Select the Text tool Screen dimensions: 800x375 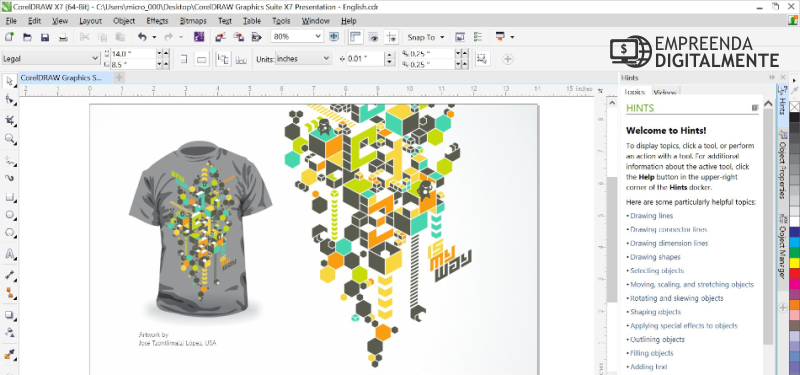[9, 254]
